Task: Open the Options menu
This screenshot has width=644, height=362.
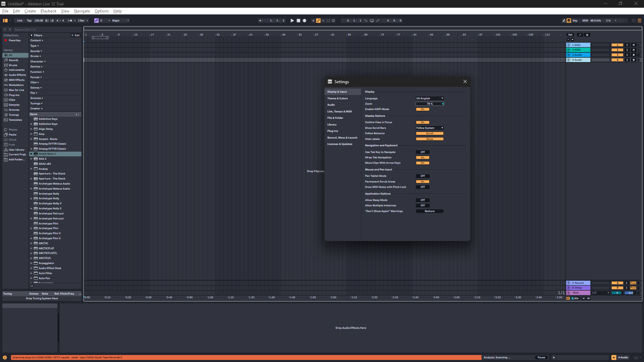Action: point(101,11)
